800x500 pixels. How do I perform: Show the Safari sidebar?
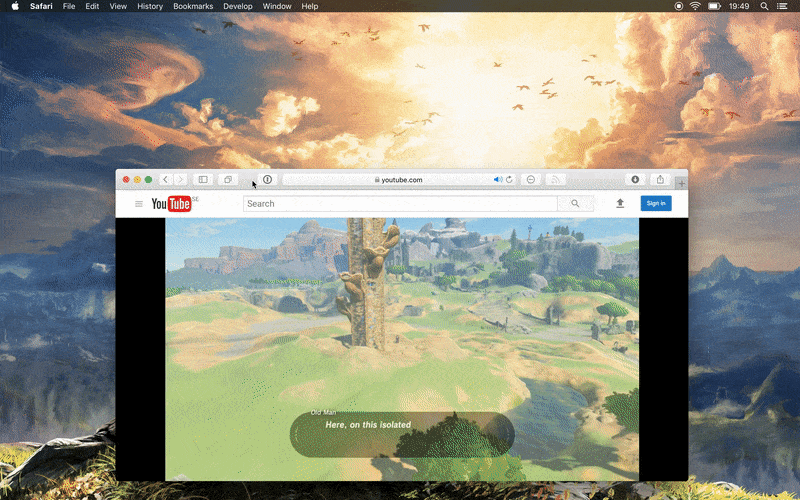pos(203,180)
